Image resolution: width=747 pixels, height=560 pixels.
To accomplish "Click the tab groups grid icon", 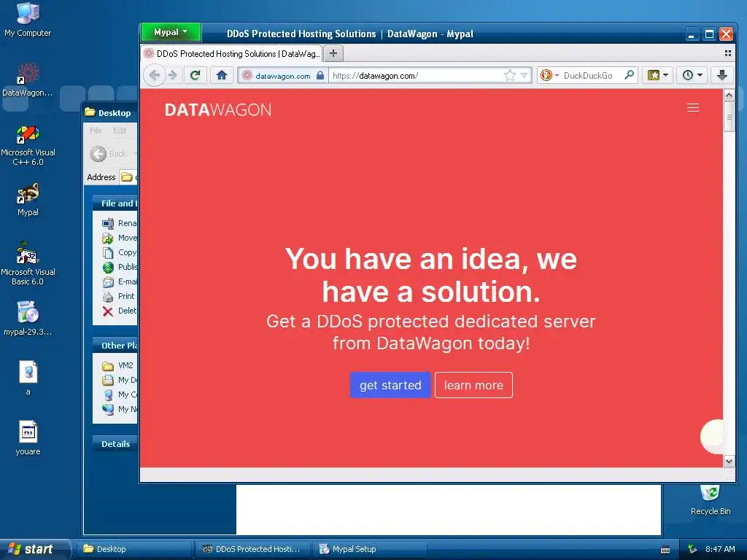I will [727, 53].
